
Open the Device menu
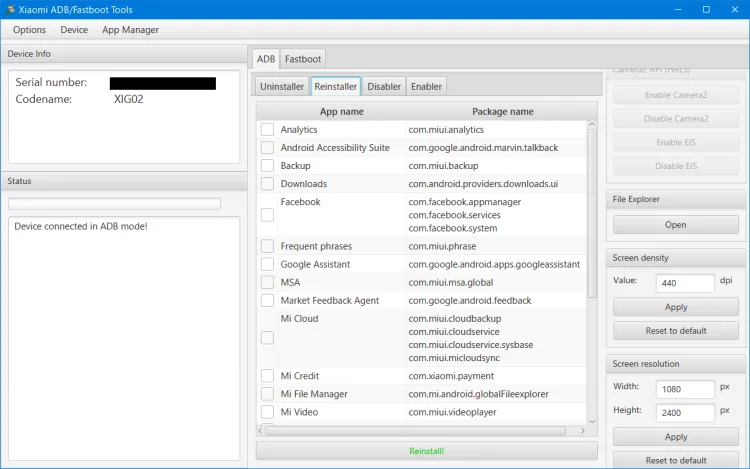74,30
